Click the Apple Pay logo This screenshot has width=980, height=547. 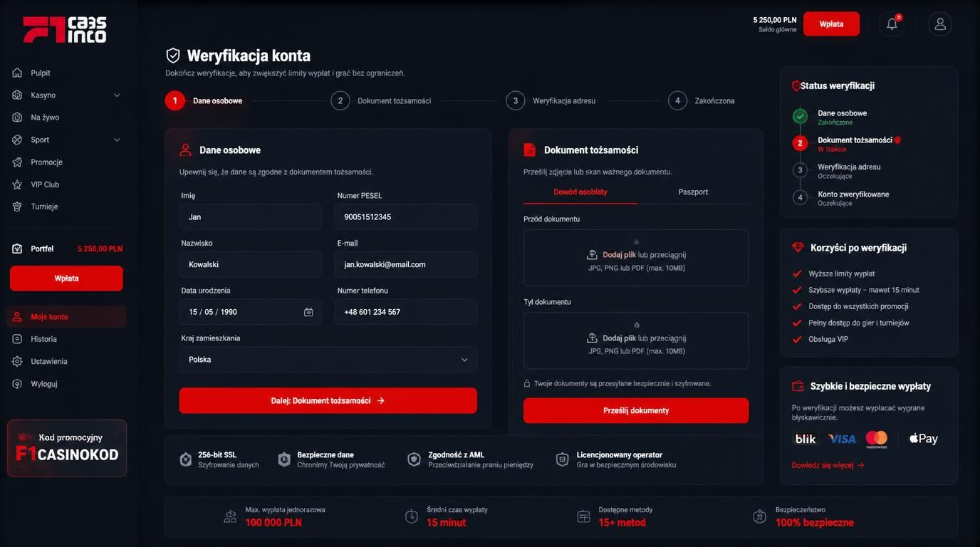[924, 439]
